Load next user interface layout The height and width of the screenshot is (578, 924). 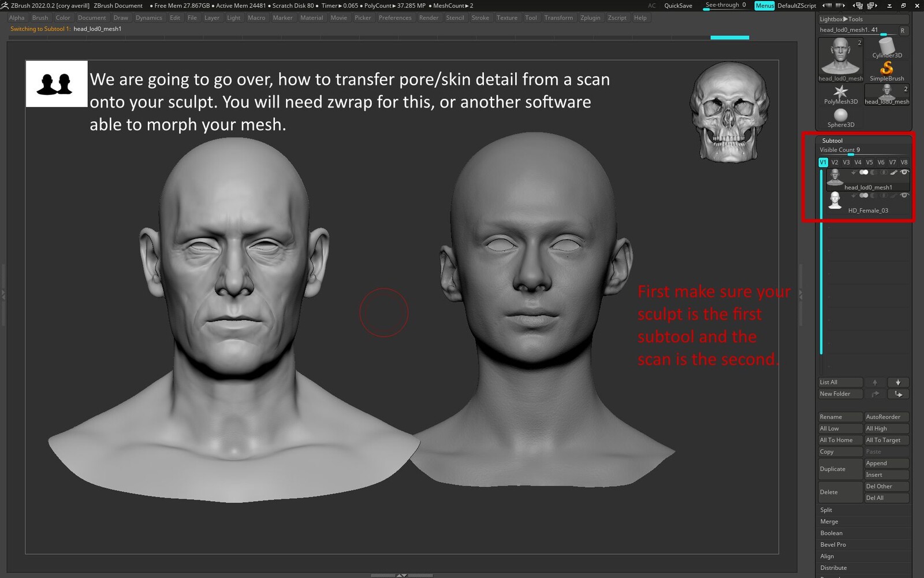[872, 5]
